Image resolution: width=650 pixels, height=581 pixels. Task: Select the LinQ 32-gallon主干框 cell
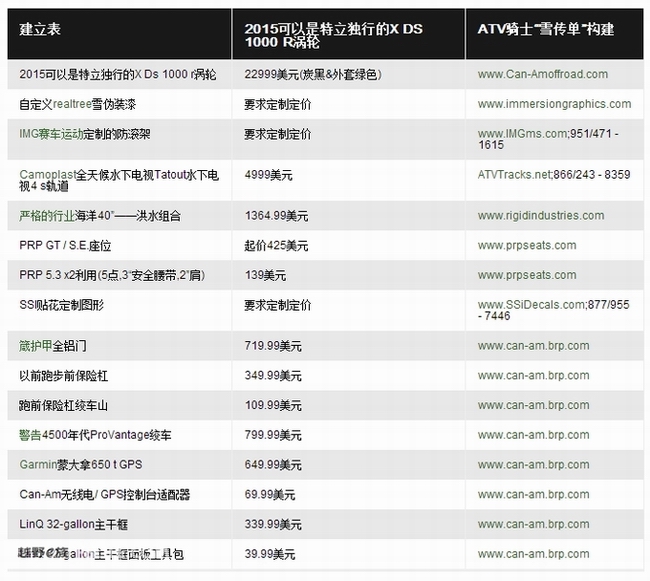point(119,525)
